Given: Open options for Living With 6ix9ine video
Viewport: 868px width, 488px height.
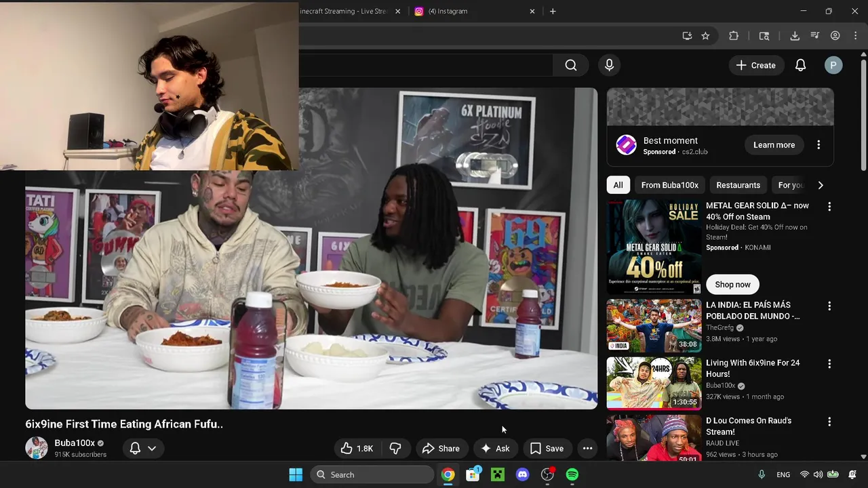Looking at the screenshot, I should (829, 364).
